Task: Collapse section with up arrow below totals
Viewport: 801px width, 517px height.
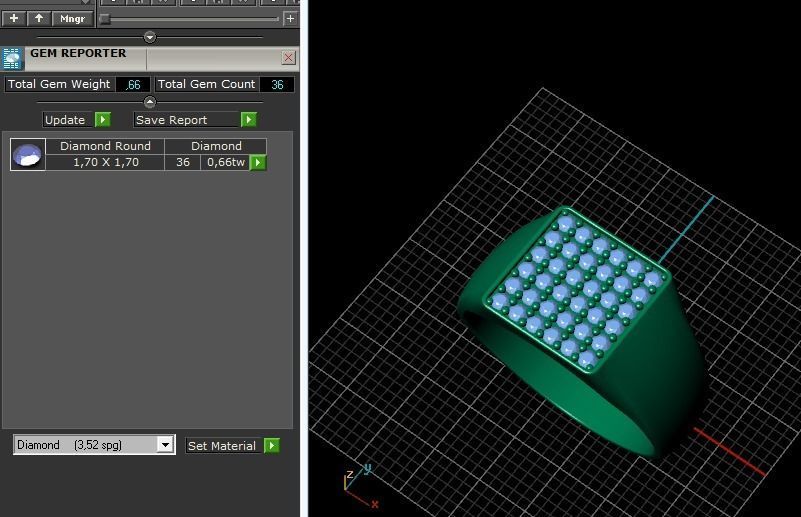Action: pyautogui.click(x=150, y=102)
